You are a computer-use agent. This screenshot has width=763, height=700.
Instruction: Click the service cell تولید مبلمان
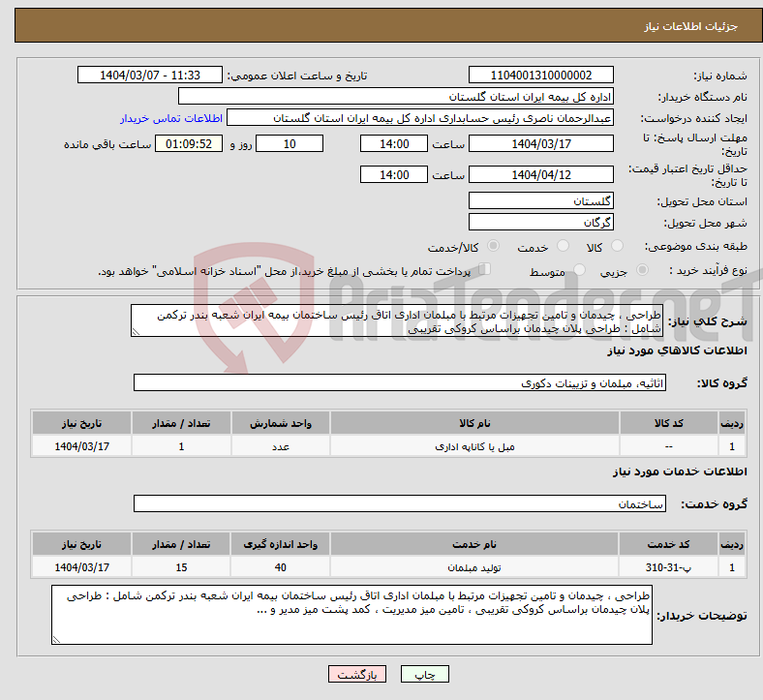pos(474,567)
